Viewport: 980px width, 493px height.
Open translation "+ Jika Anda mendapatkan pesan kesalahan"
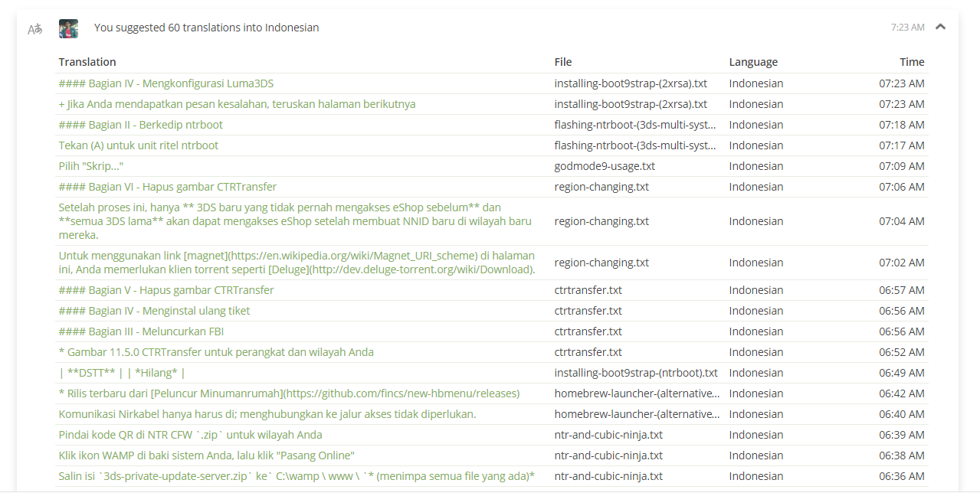click(x=238, y=104)
